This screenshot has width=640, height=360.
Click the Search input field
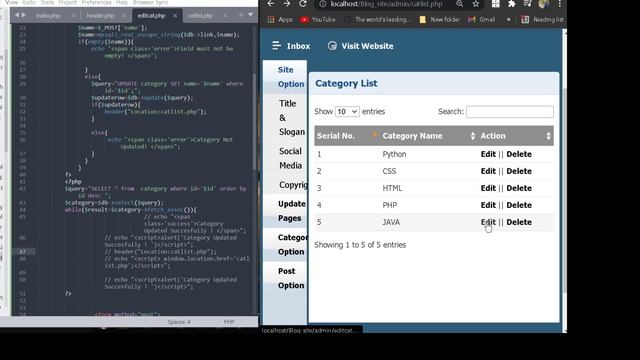(x=510, y=111)
